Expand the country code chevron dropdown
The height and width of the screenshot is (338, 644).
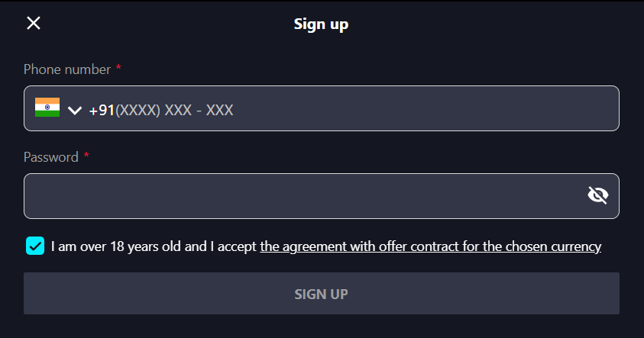click(x=75, y=111)
